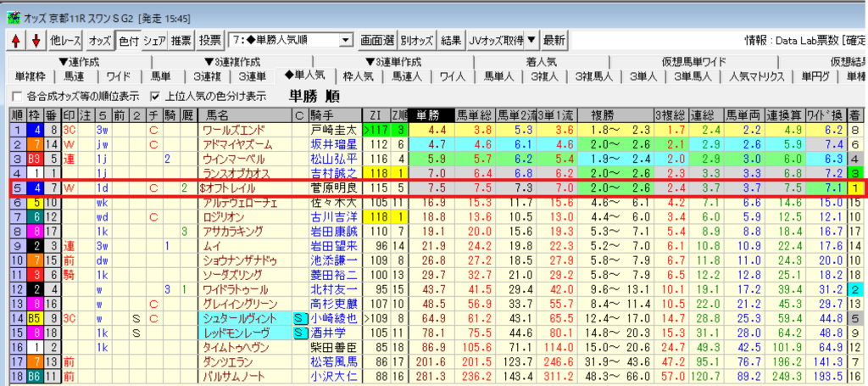Image resolution: width=868 pixels, height=386 pixels.
Task: Expand the JVオッズ取得 dropdown arrow
Action: click(531, 40)
